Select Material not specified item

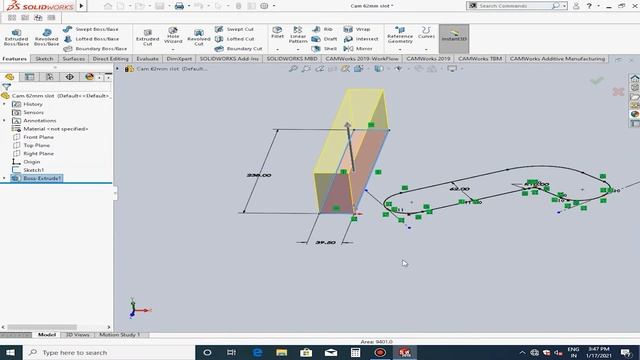tap(56, 129)
